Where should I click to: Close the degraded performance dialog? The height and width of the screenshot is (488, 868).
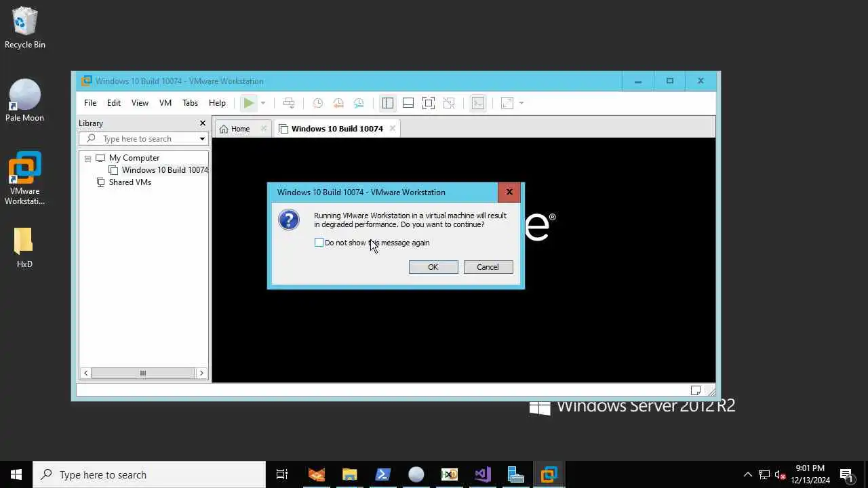[x=509, y=192]
